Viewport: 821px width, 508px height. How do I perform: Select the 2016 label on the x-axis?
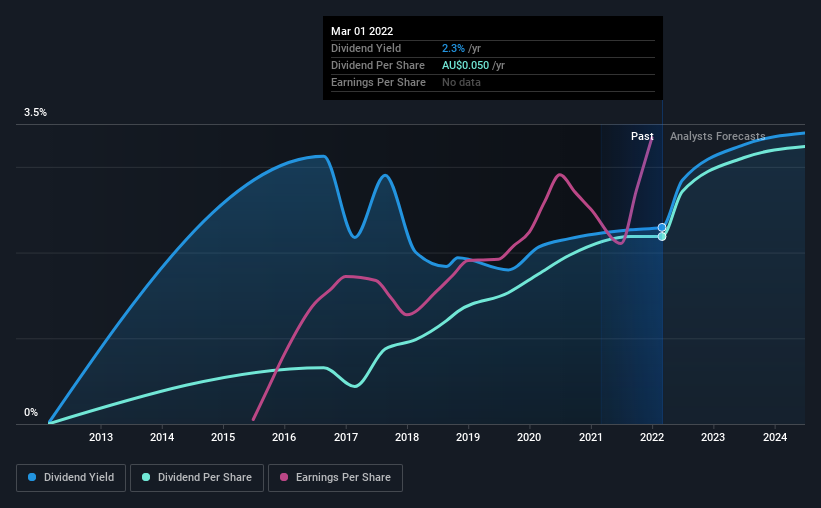[284, 437]
